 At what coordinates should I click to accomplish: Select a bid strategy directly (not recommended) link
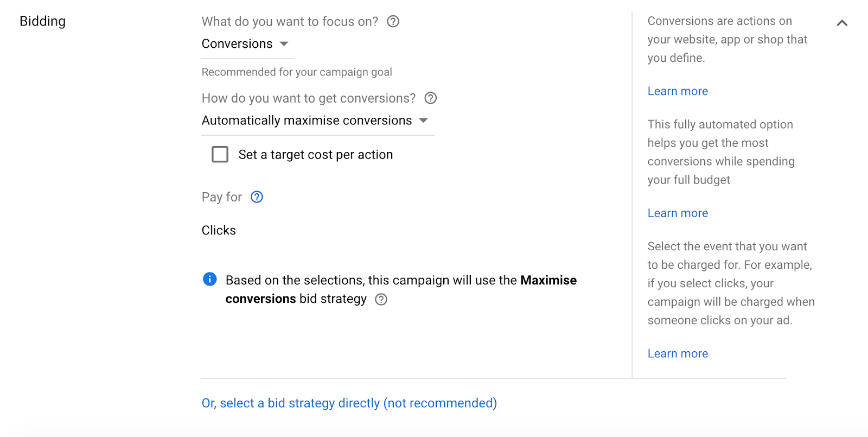tap(349, 403)
